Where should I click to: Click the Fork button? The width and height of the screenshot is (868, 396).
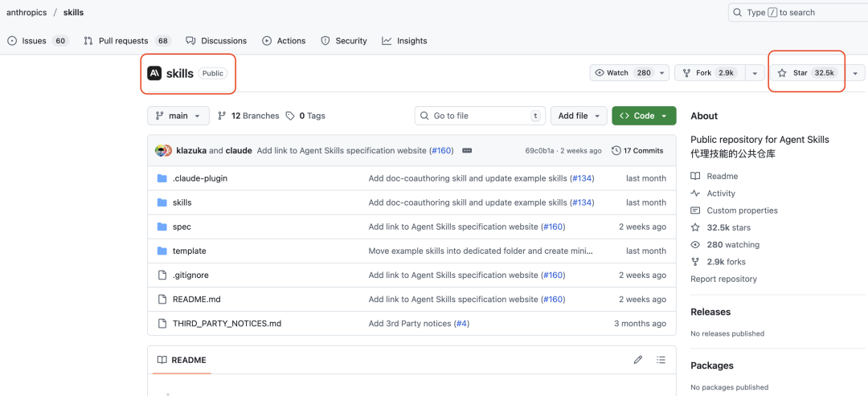pos(710,73)
